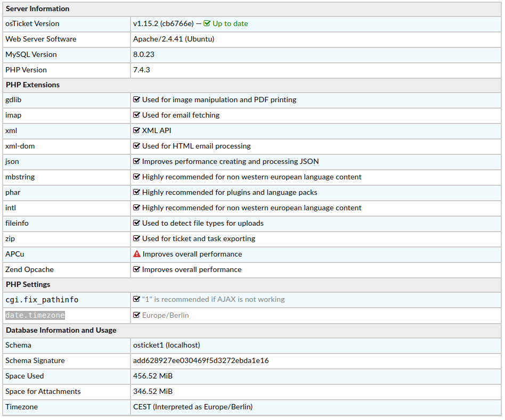The image size is (505, 420).
Task: Click 'Used for ticket and task exporting'
Action: coord(199,239)
